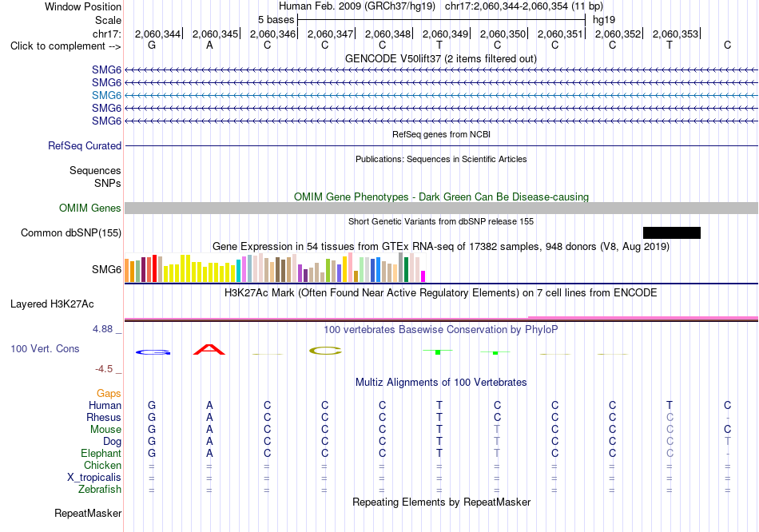Click the SMG6 label beside GTEx bars
Screen dimensions: 759x532
click(106, 270)
